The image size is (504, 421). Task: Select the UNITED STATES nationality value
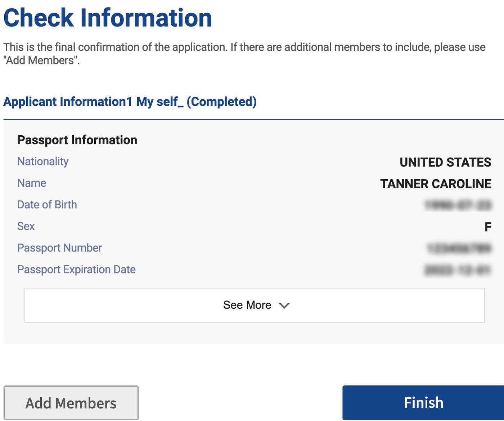click(445, 162)
